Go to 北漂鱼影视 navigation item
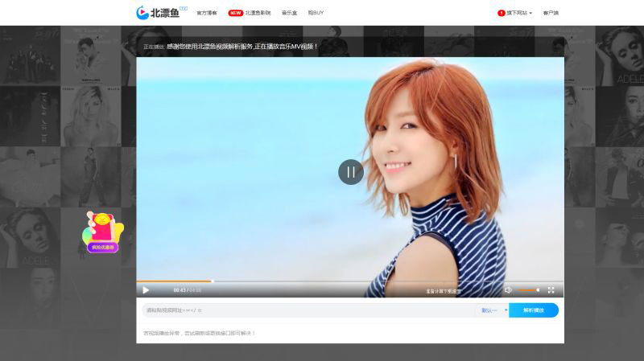The width and height of the screenshot is (644, 361). 258,13
